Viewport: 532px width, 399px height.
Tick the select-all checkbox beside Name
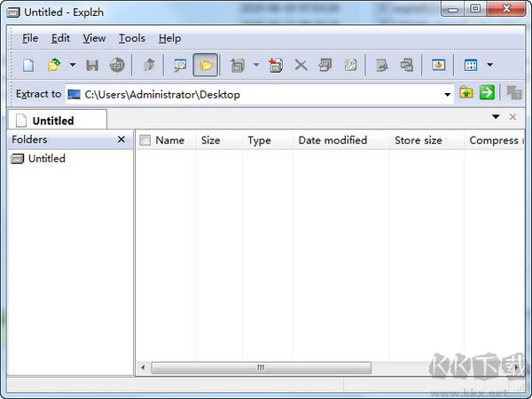(145, 140)
